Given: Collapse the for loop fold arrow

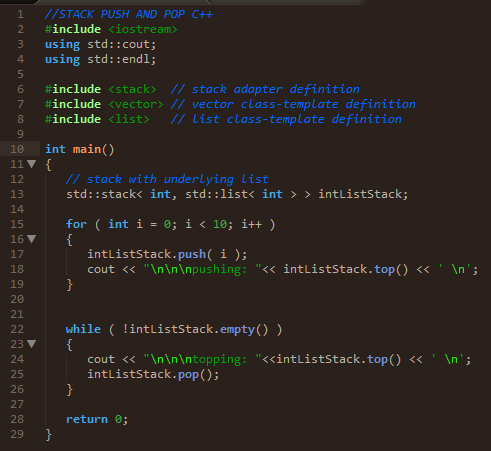Looking at the screenshot, I should click(32, 239).
